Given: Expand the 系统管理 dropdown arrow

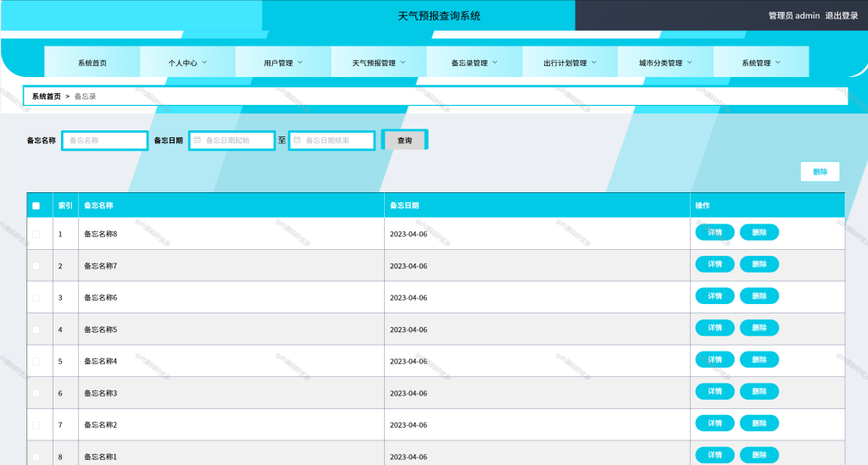Looking at the screenshot, I should pyautogui.click(x=778, y=63).
